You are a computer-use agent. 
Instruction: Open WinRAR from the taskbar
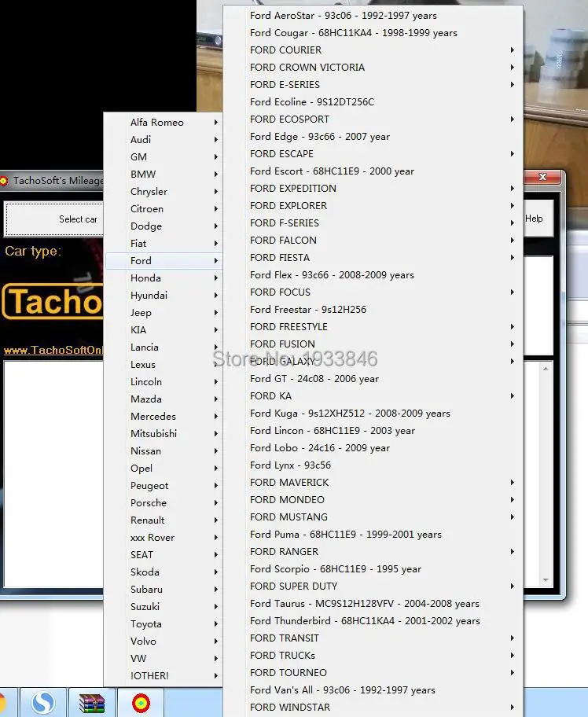point(92,703)
